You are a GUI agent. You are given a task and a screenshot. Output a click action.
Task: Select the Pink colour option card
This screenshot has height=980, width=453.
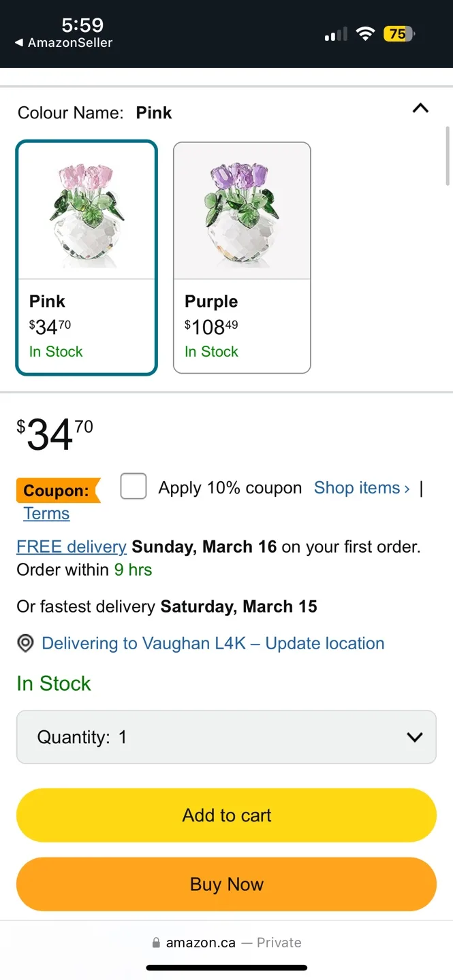[x=87, y=258]
